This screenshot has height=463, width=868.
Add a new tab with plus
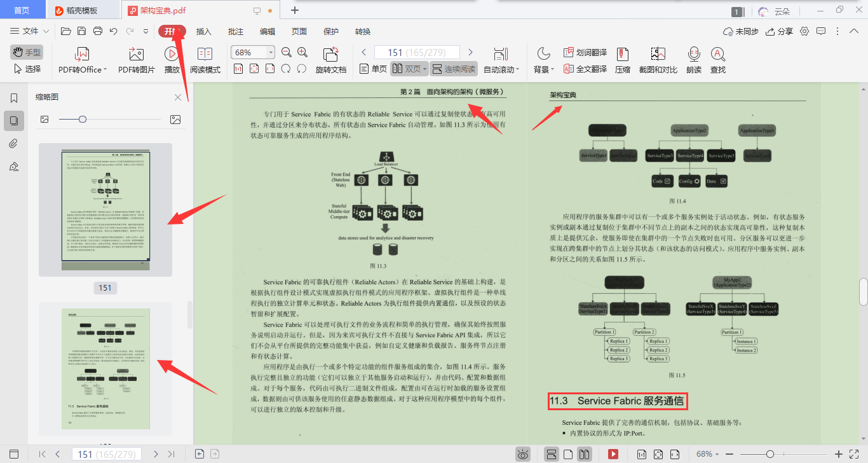pos(295,10)
